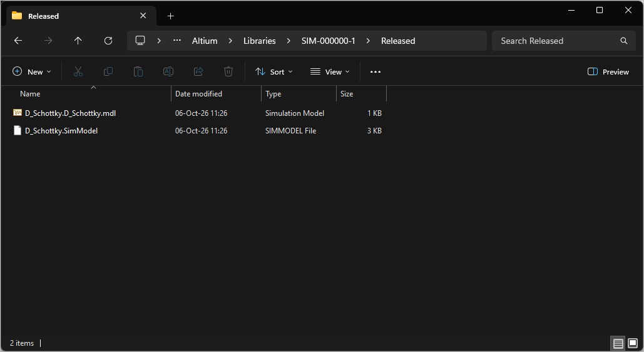
Task: Click the 1 KB size cell
Action: (374, 113)
